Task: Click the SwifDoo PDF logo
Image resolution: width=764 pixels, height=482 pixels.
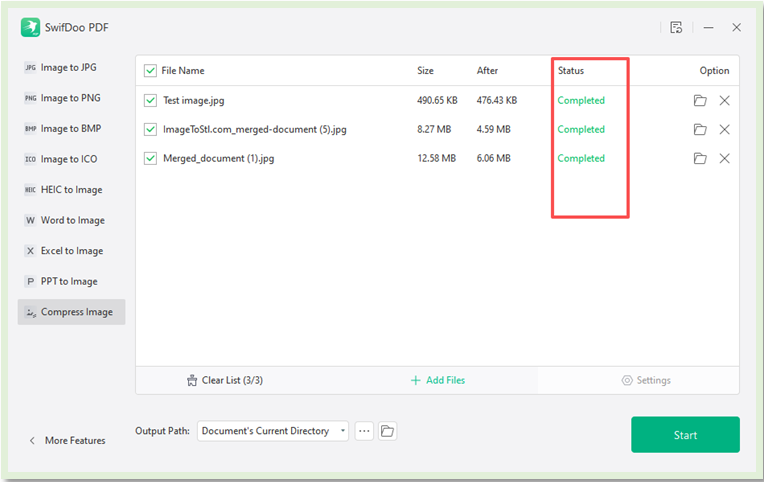Action: [x=30, y=28]
